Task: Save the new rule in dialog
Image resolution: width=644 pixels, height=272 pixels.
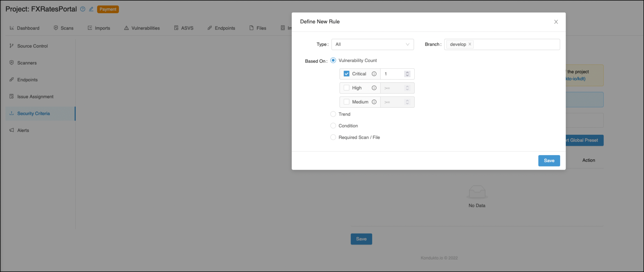Action: point(549,161)
